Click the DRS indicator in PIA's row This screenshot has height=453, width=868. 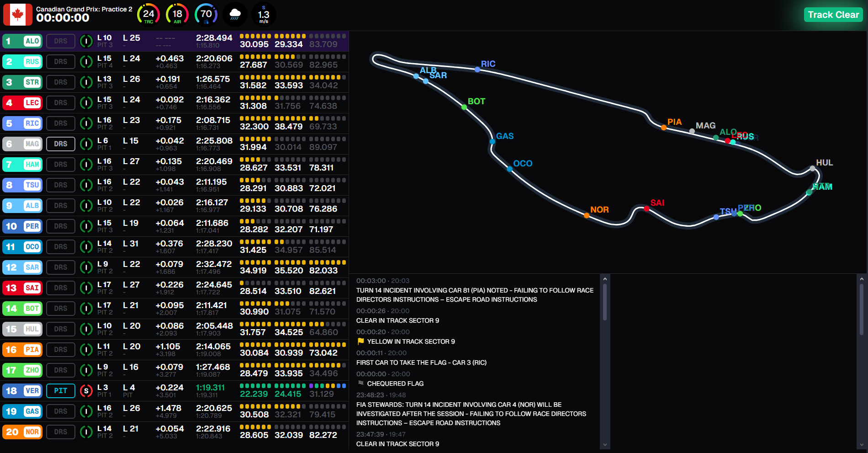pyautogui.click(x=61, y=350)
